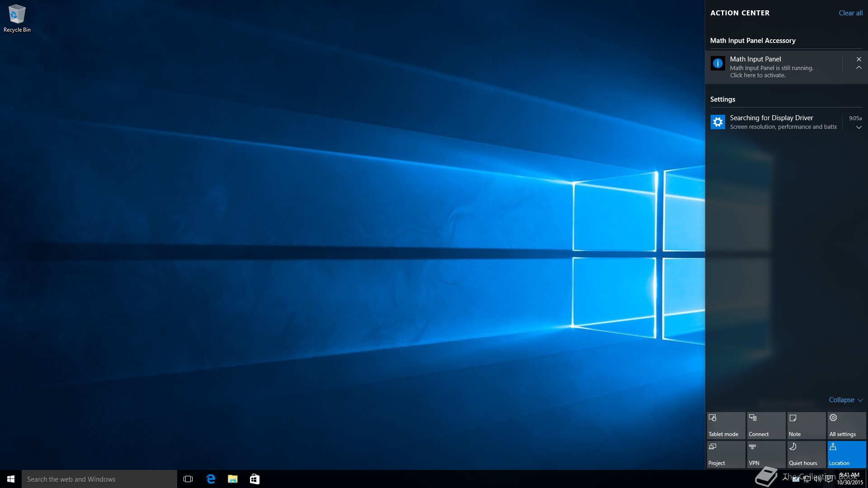Open File Explorer from the taskbar
868x488 pixels.
coord(233,479)
